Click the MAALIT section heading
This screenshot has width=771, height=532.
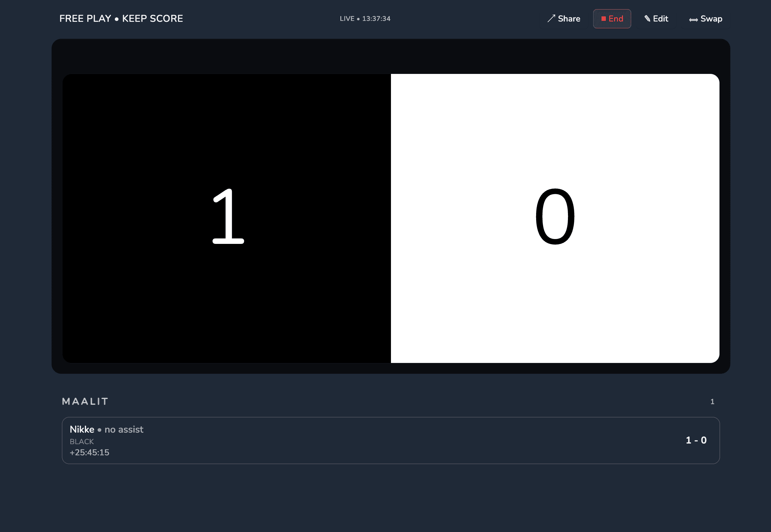[x=85, y=401]
